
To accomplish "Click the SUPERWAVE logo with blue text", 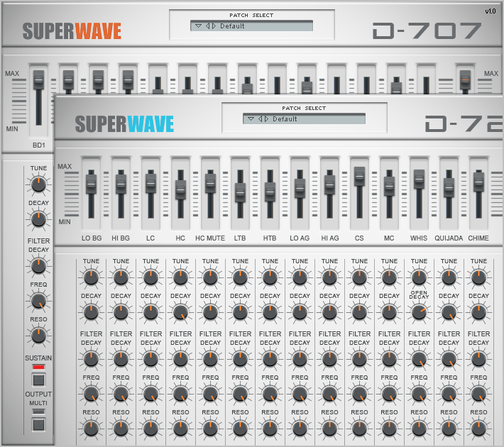I will coord(124,125).
